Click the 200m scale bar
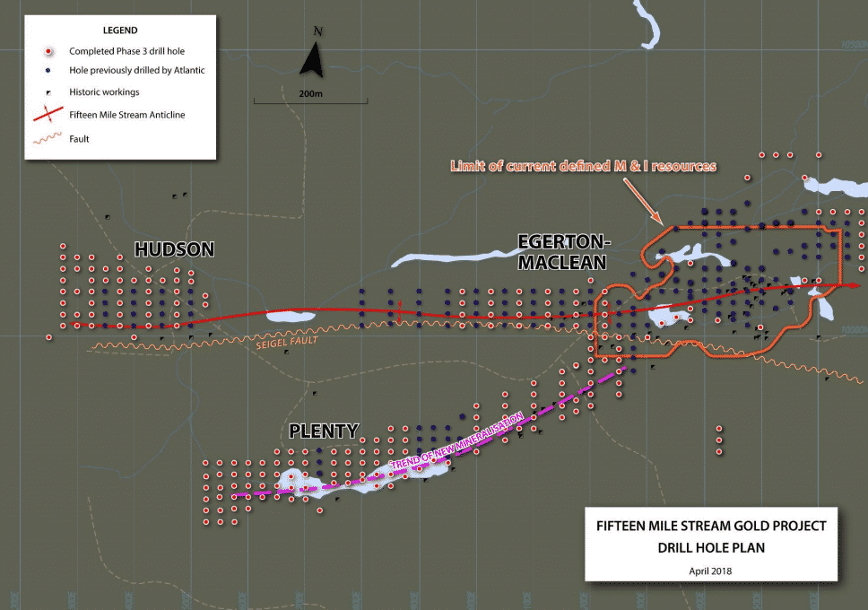This screenshot has width=868, height=610. pyautogui.click(x=310, y=100)
